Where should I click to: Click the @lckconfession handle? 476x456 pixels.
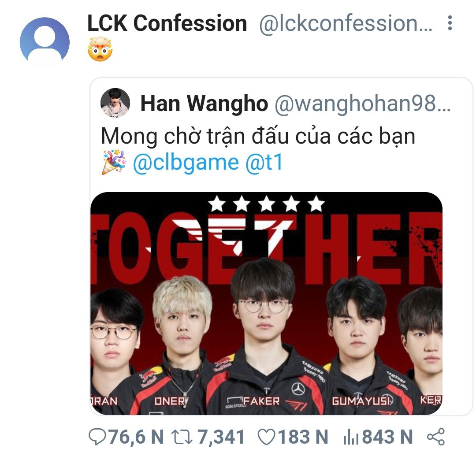coord(346,23)
